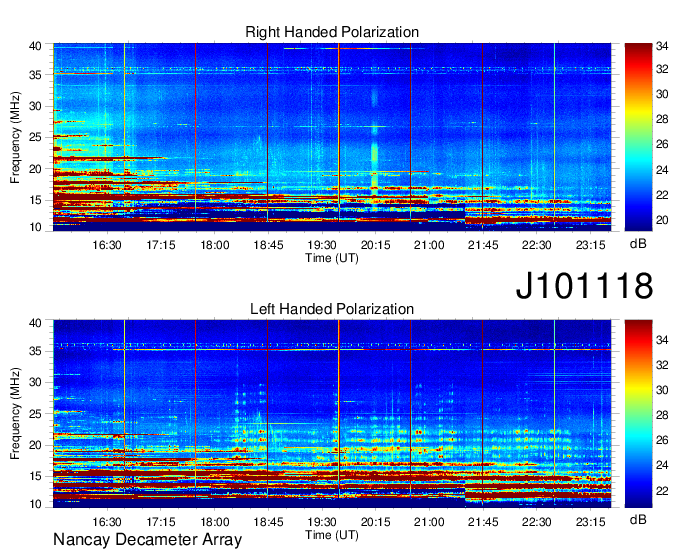Click 21:45 tick on Right Handed time axis
Screen dimensions: 680x552
coord(483,245)
